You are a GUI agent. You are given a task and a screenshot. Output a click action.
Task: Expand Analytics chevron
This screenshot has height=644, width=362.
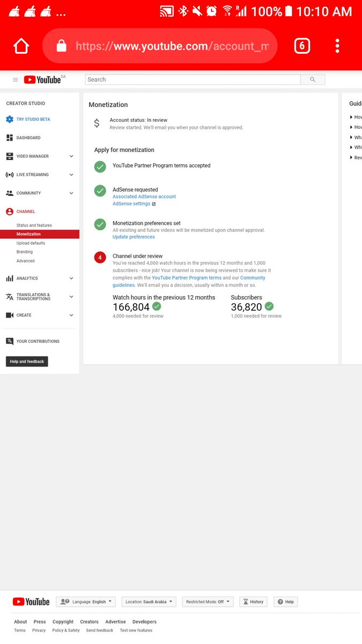tap(71, 279)
